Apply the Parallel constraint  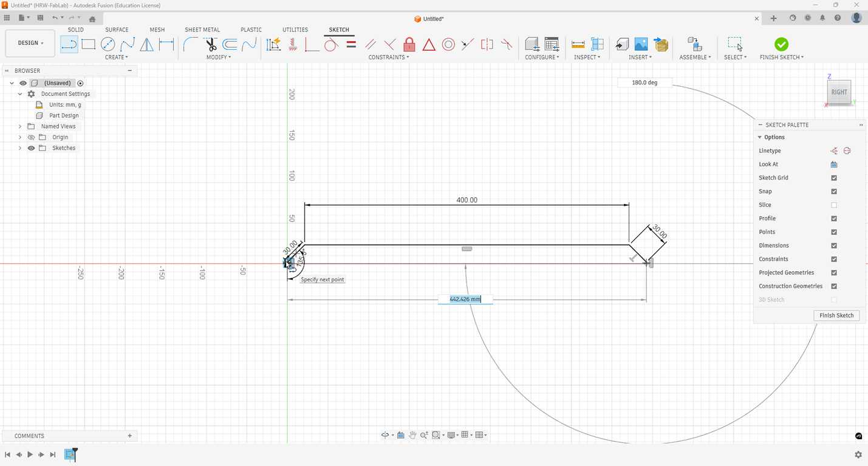371,44
